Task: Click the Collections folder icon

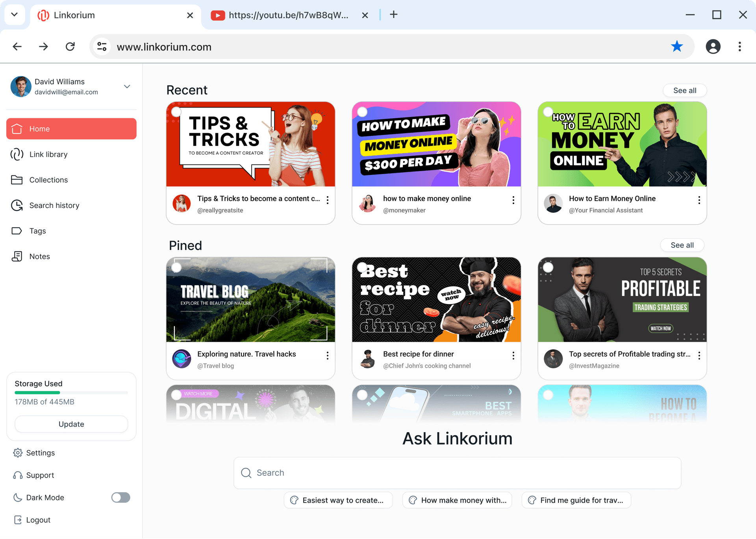Action: coord(17,180)
